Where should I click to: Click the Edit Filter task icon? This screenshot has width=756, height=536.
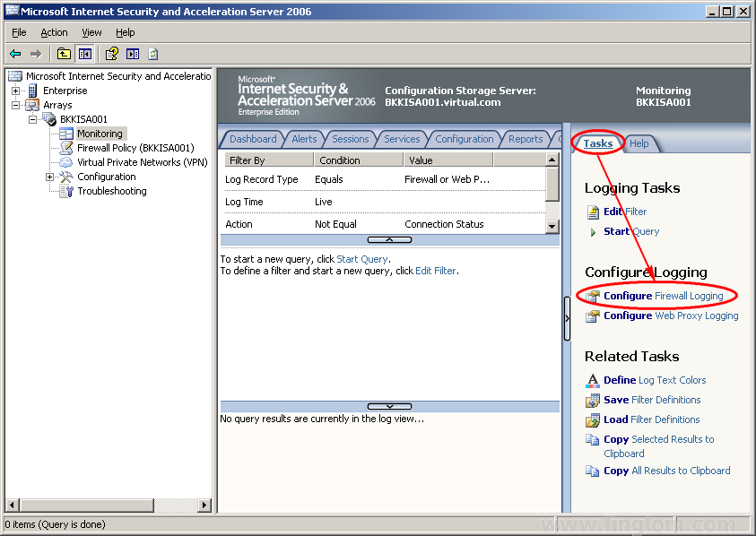click(x=593, y=212)
